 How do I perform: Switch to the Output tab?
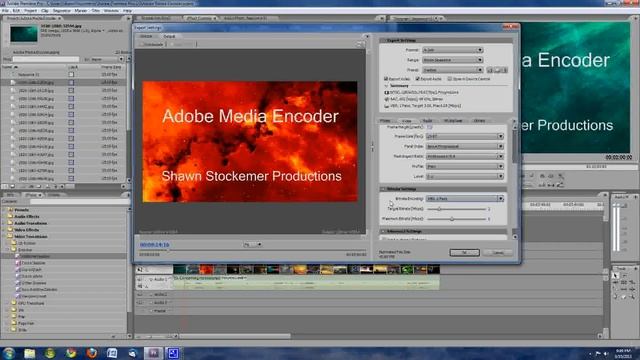point(169,36)
